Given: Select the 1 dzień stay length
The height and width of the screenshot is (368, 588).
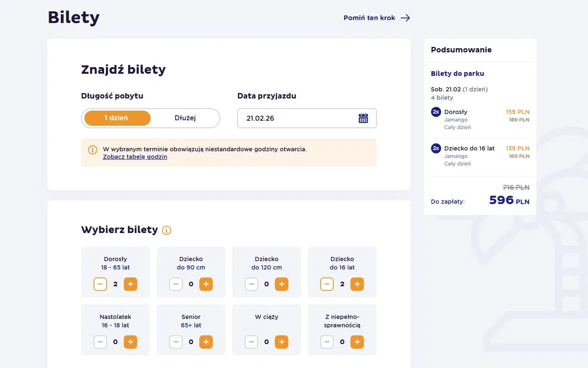Looking at the screenshot, I should 117,118.
